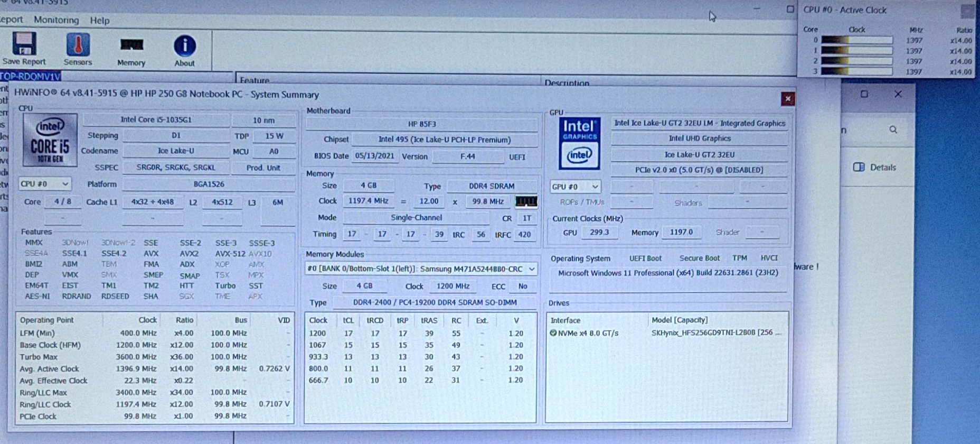The width and height of the screenshot is (980, 444).
Task: Click the 4 / 8 core count field
Action: (63, 201)
